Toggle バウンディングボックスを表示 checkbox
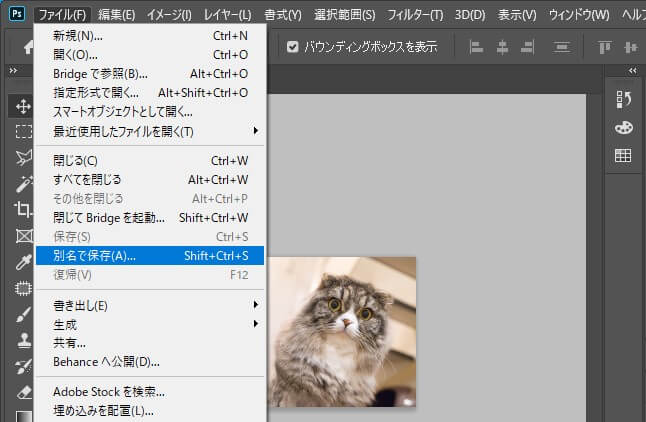Screen dimensions: 646x422 (293, 47)
